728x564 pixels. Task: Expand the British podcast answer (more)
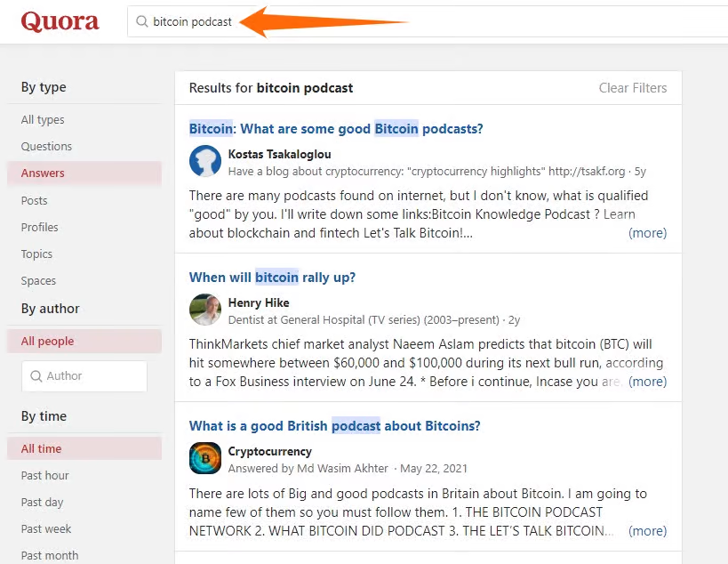click(647, 531)
